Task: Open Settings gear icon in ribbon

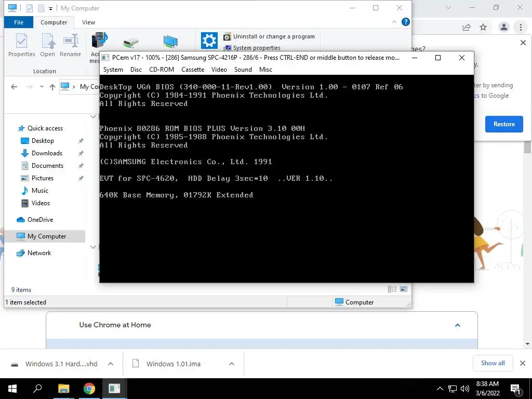Action: [x=209, y=41]
